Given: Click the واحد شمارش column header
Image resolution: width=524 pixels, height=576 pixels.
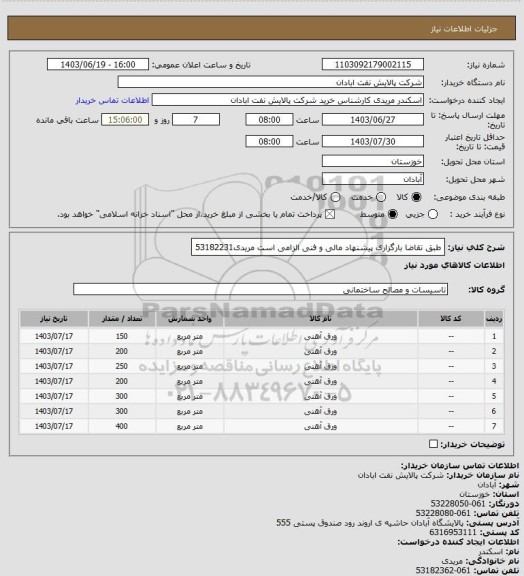Looking at the screenshot, I should pyautogui.click(x=190, y=319).
